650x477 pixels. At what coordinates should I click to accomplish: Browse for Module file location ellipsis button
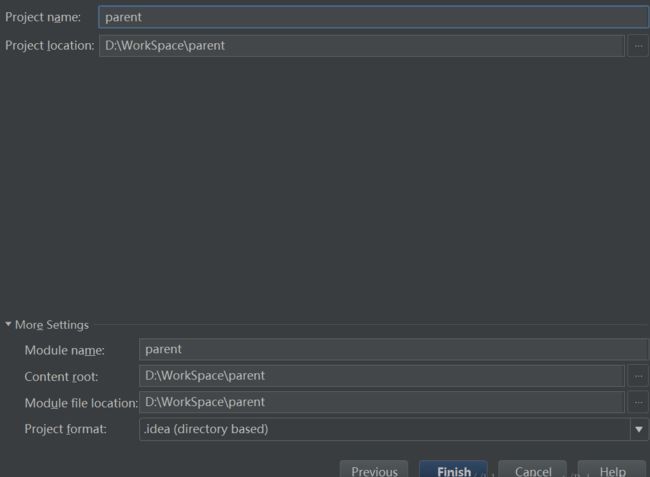pyautogui.click(x=638, y=402)
